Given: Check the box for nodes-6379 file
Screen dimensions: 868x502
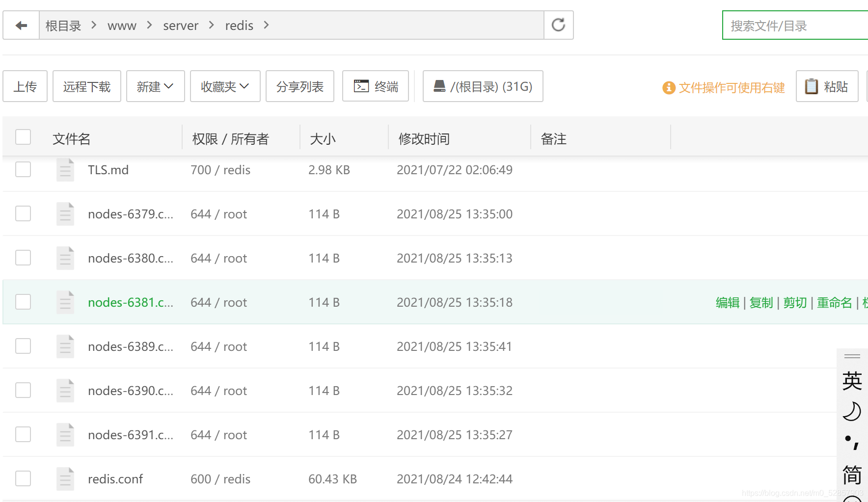Looking at the screenshot, I should [x=23, y=213].
